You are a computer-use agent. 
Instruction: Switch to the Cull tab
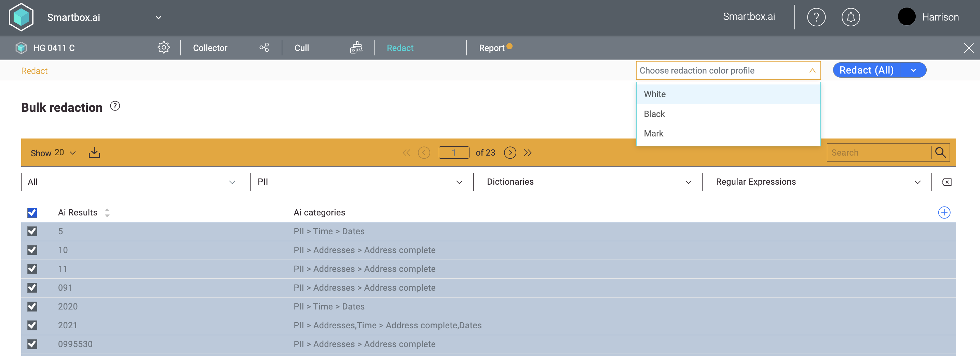[x=302, y=48]
